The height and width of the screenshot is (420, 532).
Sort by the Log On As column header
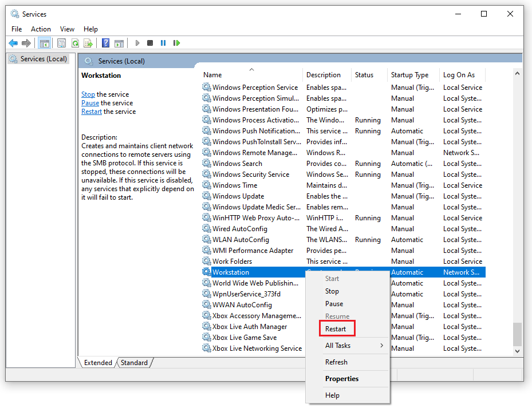463,75
